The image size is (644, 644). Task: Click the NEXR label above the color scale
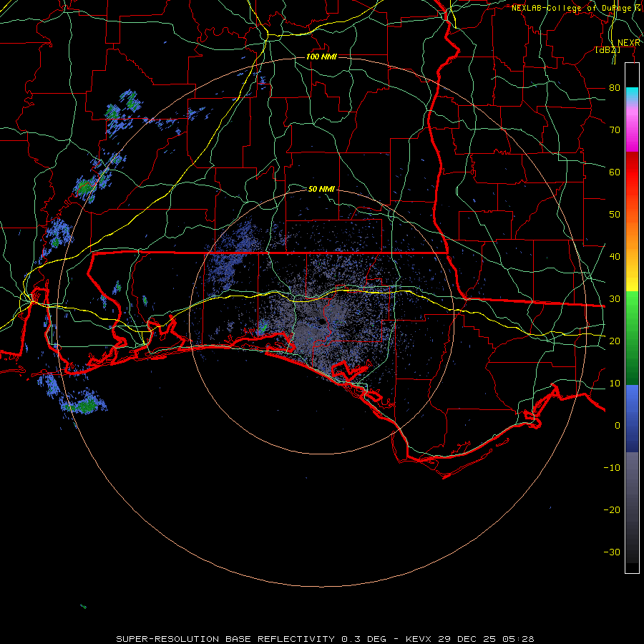628,43
